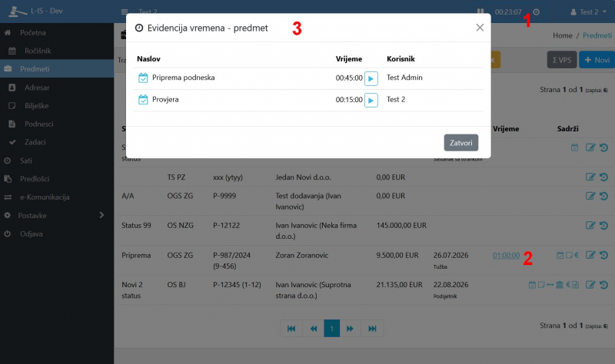Click the Sadrži column header
This screenshot has width=615, height=364.
click(x=567, y=129)
